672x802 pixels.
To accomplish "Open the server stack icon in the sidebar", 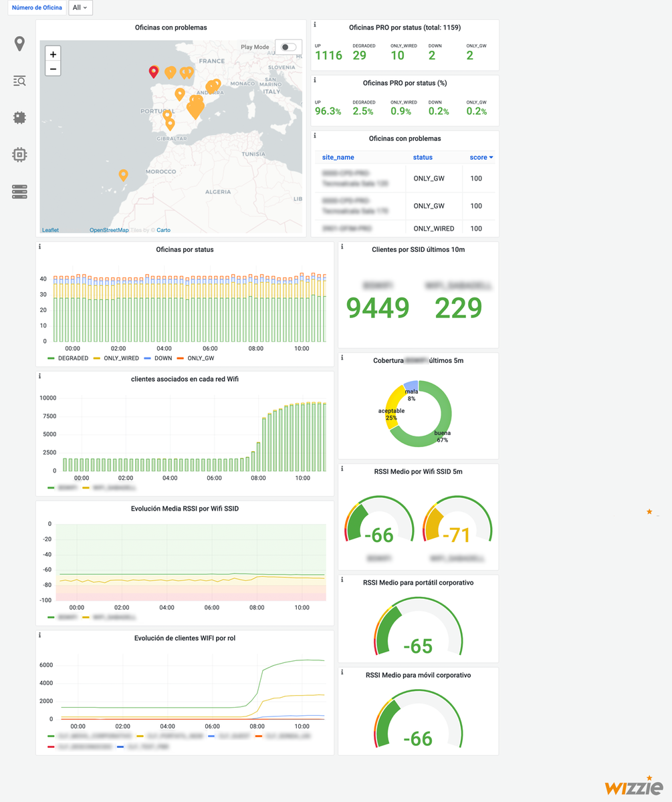I will point(19,192).
